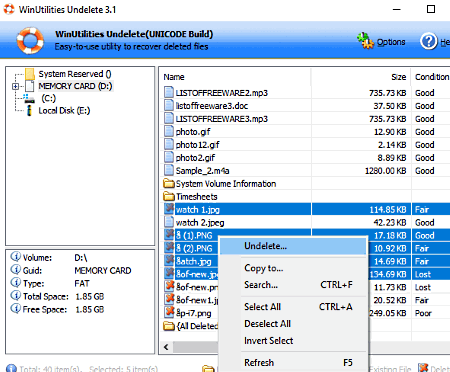Click file icon of LISTOFFREEWARE3.mp3
The image size is (450, 372).
click(x=169, y=118)
